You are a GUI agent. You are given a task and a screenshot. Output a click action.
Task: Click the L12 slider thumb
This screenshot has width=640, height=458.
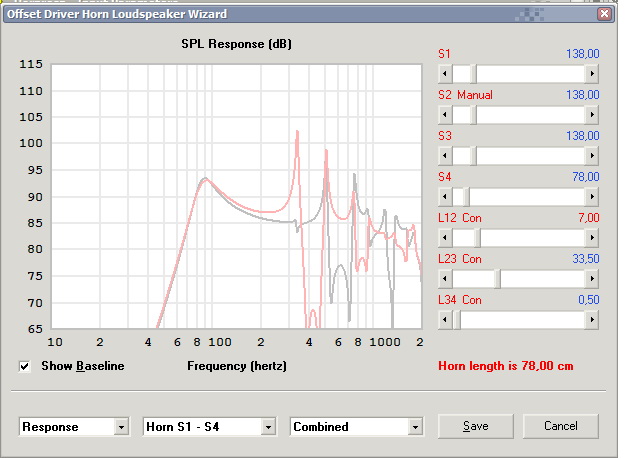tap(477, 238)
